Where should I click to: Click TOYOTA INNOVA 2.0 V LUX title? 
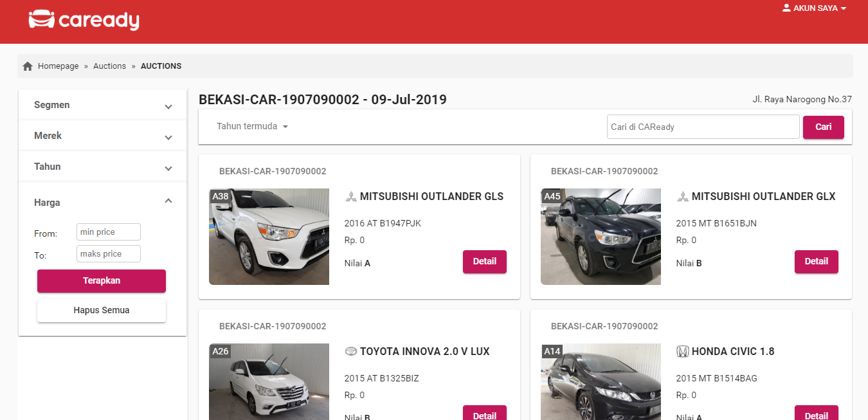(x=424, y=352)
